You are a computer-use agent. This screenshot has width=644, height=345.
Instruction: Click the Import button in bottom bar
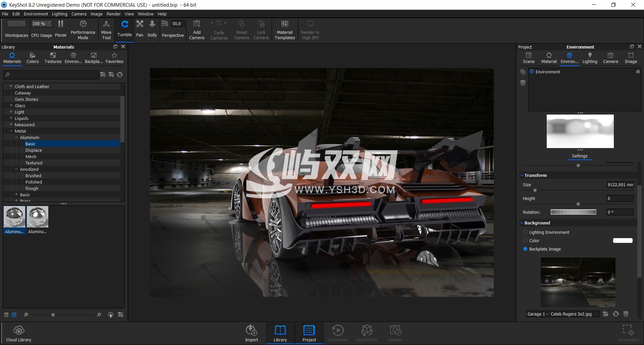point(252,334)
